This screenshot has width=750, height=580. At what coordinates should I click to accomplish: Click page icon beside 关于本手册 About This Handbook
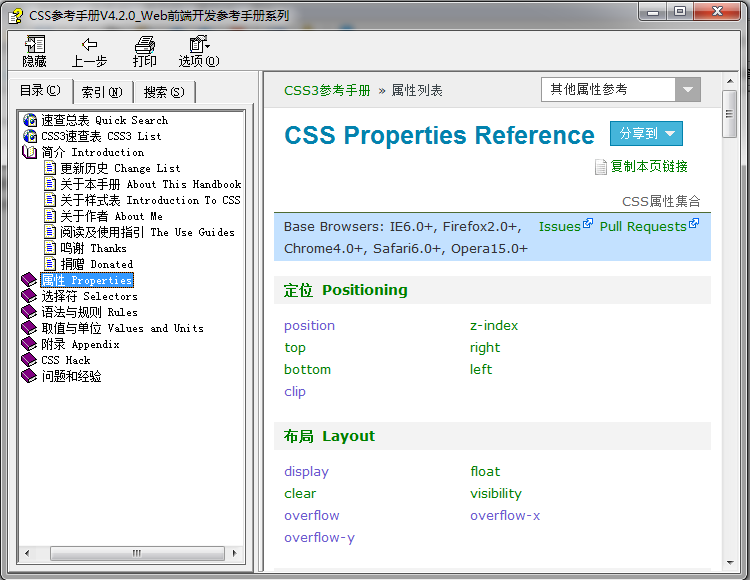50,184
